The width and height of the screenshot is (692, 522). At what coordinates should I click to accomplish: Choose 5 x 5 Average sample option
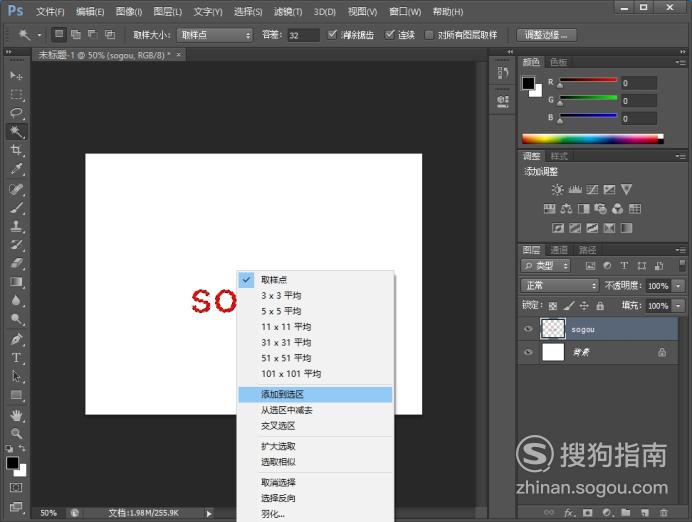pos(315,311)
